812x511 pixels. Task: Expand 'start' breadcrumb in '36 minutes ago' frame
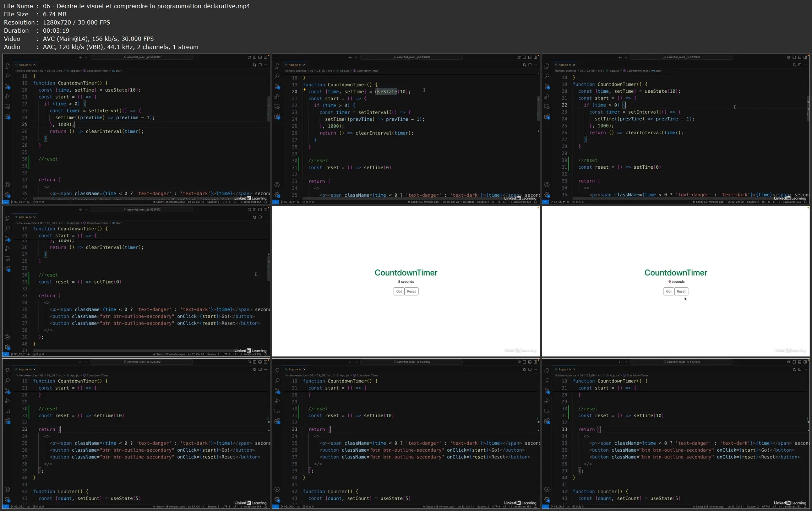click(x=117, y=71)
